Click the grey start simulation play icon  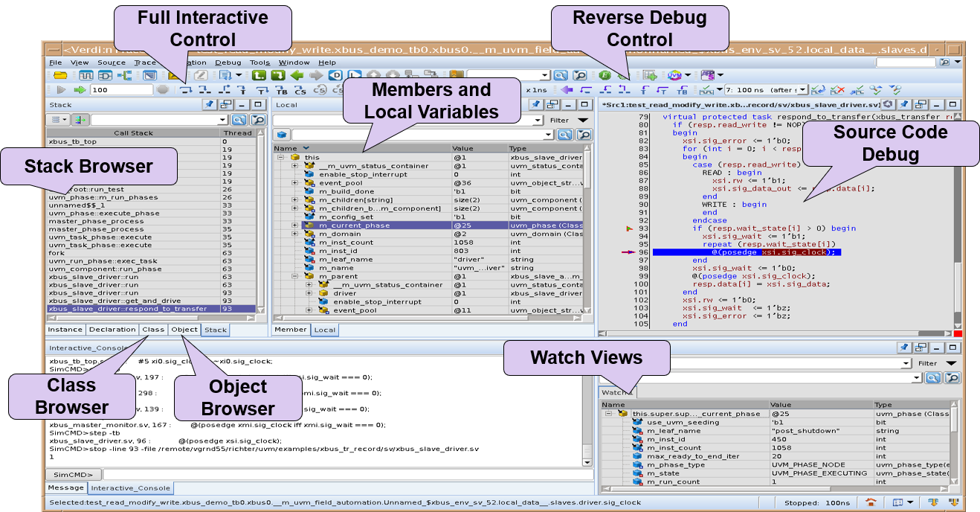coord(61,90)
